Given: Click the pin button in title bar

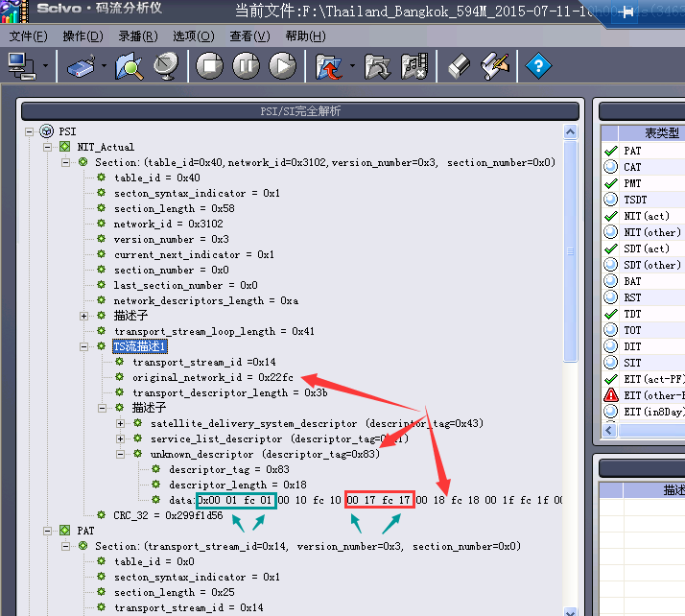Looking at the screenshot, I should tap(626, 12).
